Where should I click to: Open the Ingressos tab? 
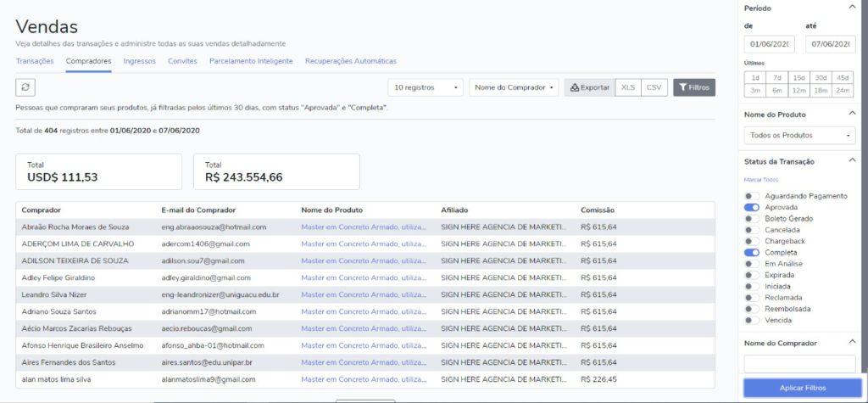point(140,61)
